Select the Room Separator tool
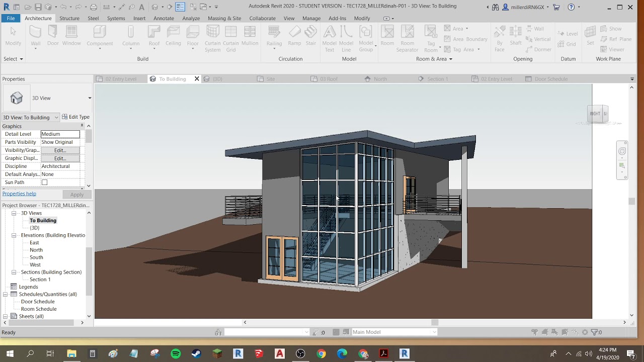644x362 pixels. 407,39
